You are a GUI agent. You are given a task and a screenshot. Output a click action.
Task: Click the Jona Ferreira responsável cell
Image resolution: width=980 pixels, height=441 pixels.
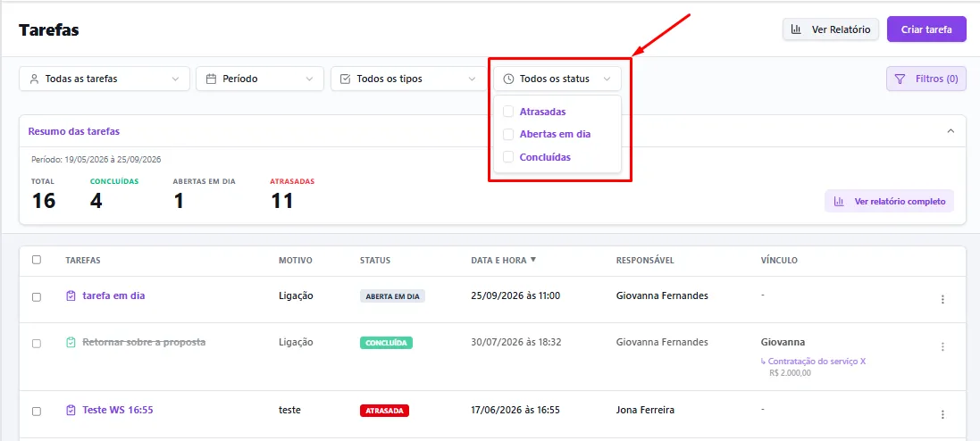(645, 411)
